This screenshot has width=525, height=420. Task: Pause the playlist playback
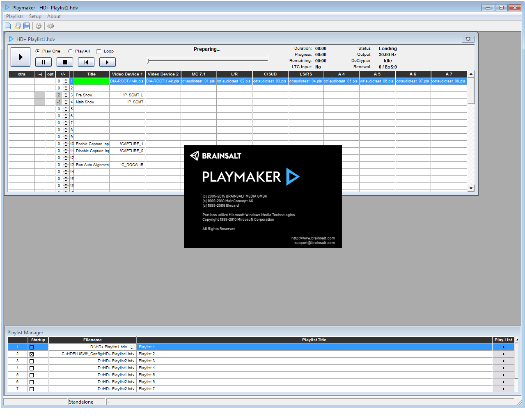point(44,62)
